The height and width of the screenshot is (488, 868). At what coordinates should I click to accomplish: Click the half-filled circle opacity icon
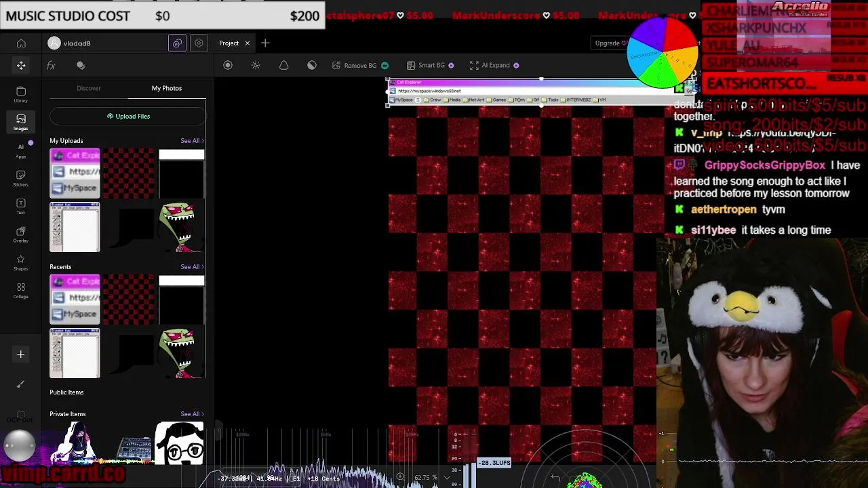pos(312,65)
